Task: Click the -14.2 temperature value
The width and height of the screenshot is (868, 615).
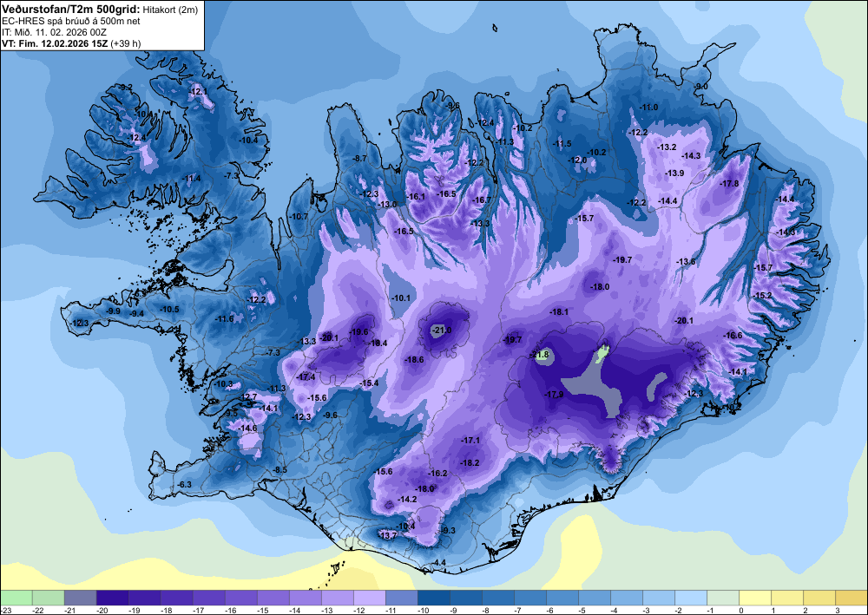Action: point(407,499)
